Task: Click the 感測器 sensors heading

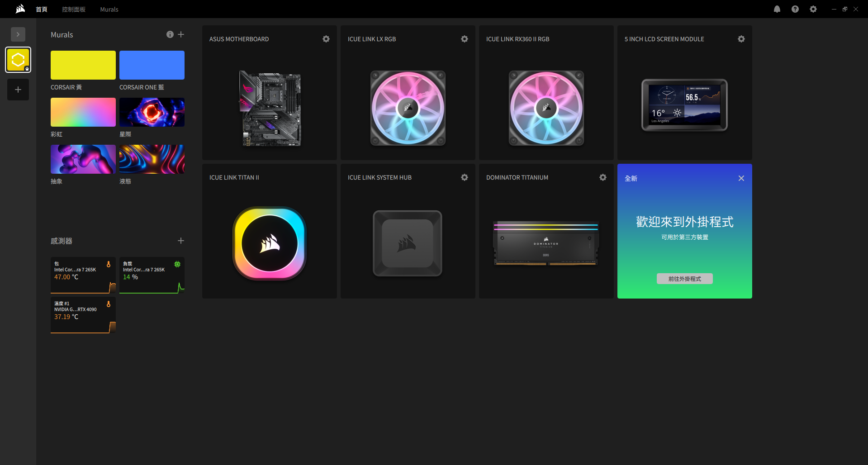Action: click(x=62, y=241)
